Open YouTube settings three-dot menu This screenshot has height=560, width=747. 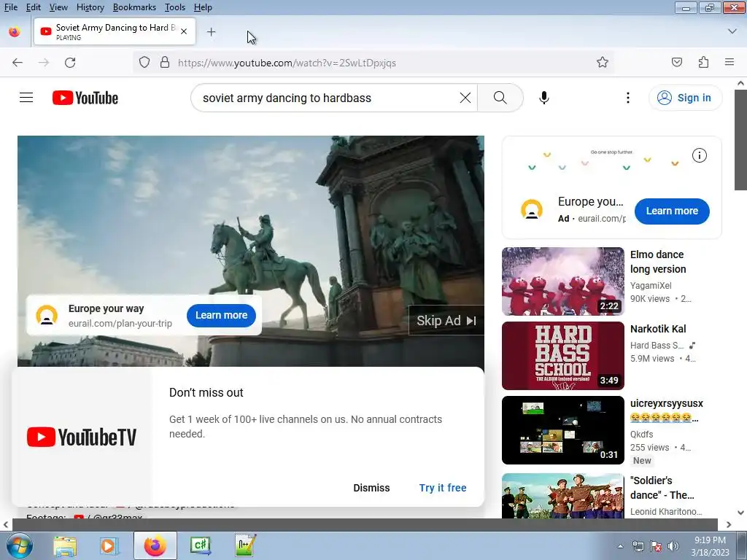627,98
